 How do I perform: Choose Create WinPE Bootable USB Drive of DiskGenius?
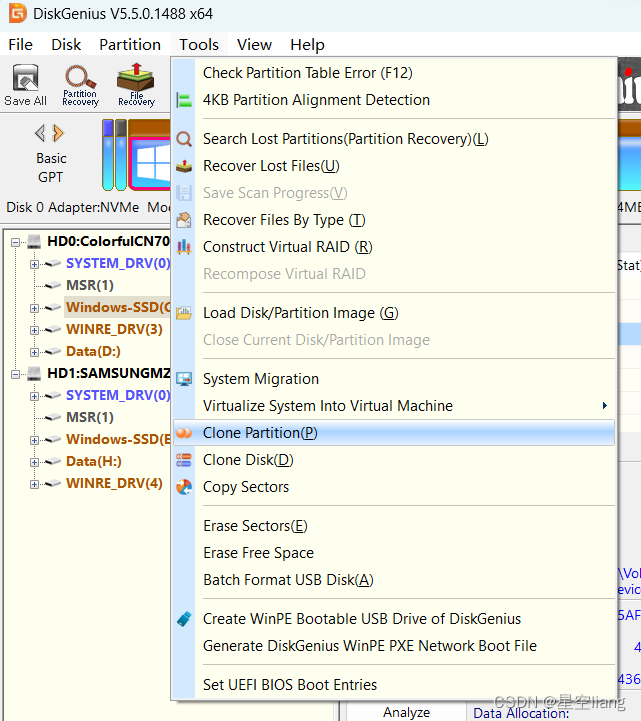click(x=394, y=619)
